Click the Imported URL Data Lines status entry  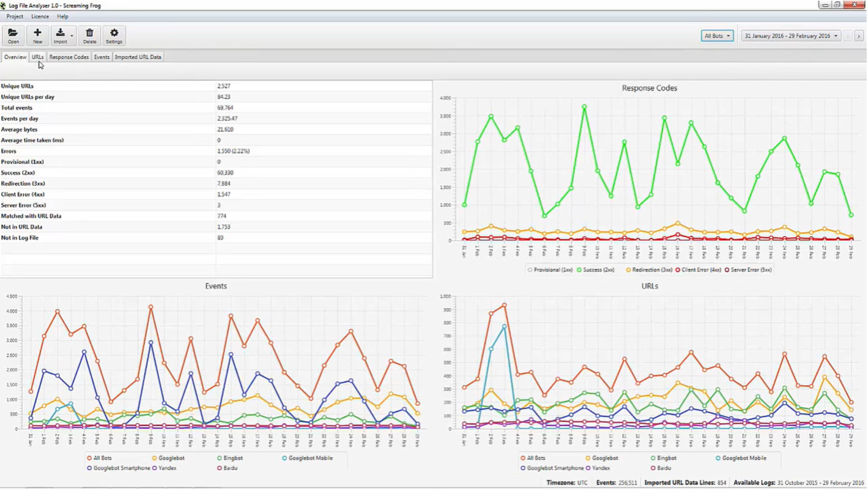685,483
